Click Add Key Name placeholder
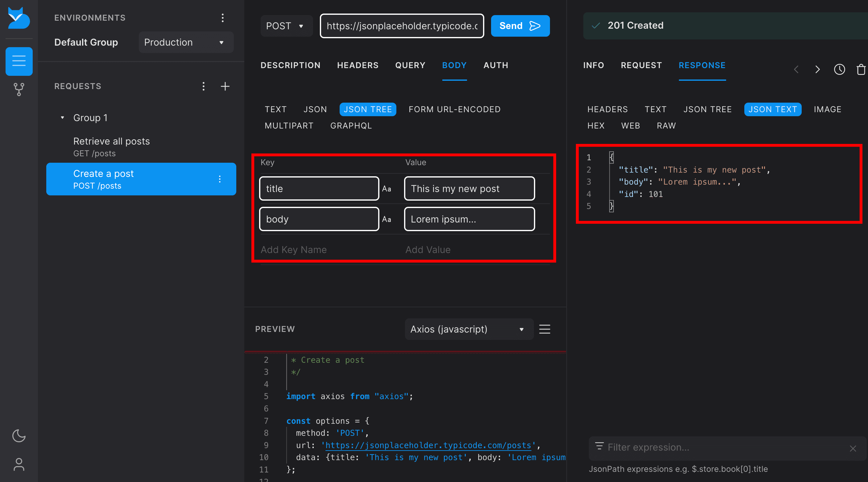The height and width of the screenshot is (482, 868). pyautogui.click(x=293, y=250)
